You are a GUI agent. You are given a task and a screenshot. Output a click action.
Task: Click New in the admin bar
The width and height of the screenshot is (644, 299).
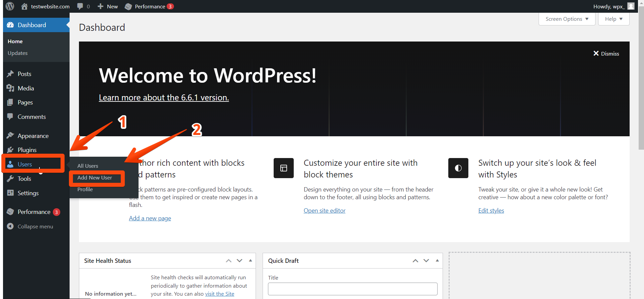pyautogui.click(x=112, y=6)
